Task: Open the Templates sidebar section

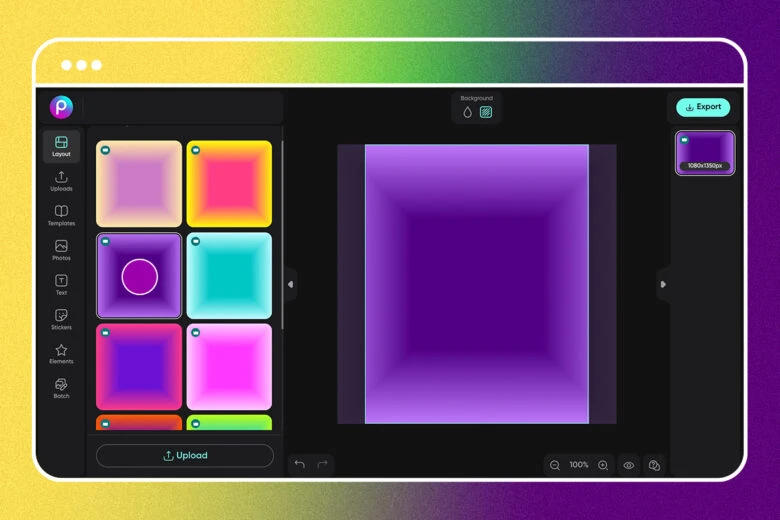Action: click(61, 216)
